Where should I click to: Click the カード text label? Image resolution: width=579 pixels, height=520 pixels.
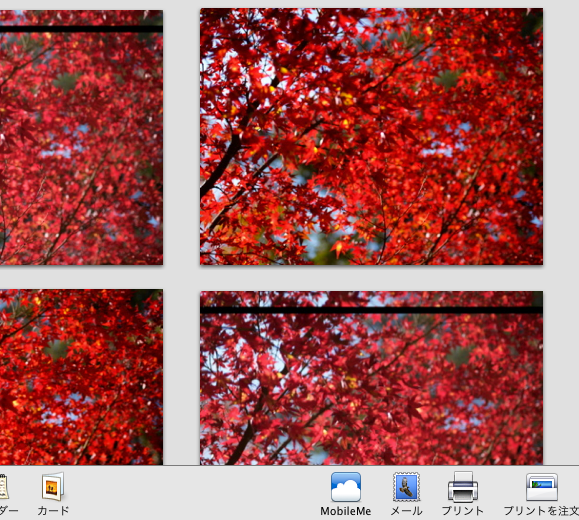click(x=53, y=511)
